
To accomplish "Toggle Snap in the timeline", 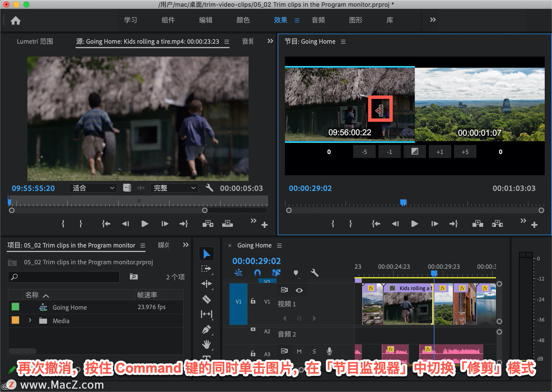I will click(x=257, y=273).
